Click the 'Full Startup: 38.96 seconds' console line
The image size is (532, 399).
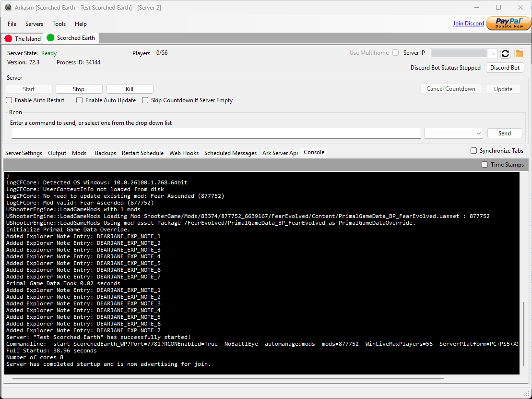coord(52,351)
